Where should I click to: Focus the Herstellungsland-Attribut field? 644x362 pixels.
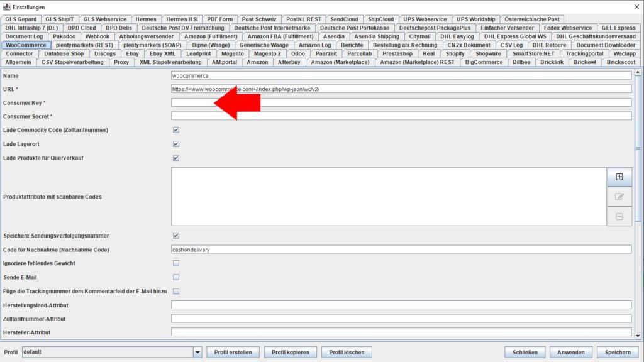coord(401,305)
